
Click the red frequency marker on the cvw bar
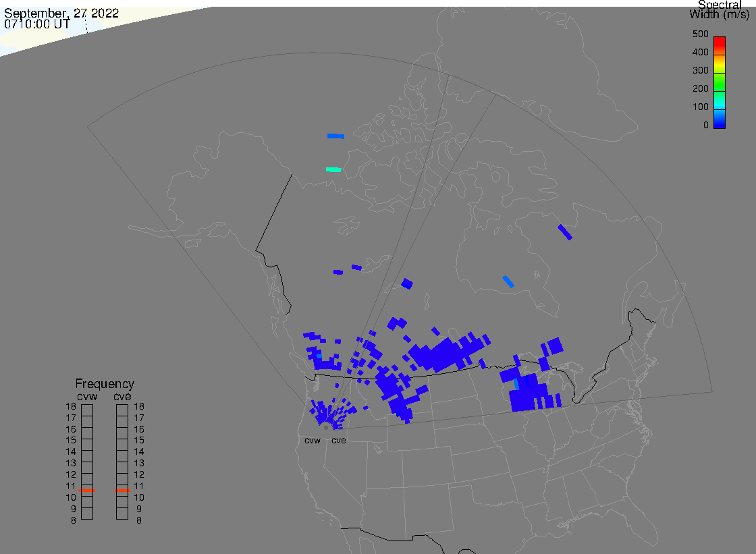[87, 491]
